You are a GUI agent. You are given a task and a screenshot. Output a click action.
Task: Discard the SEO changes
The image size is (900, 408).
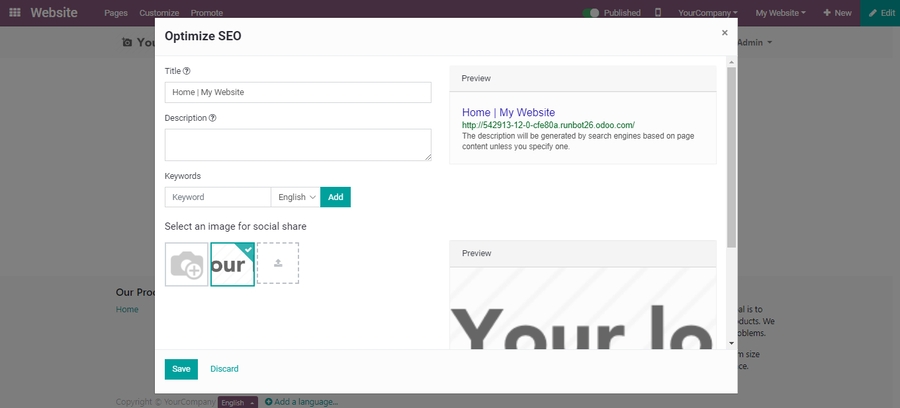(x=224, y=369)
